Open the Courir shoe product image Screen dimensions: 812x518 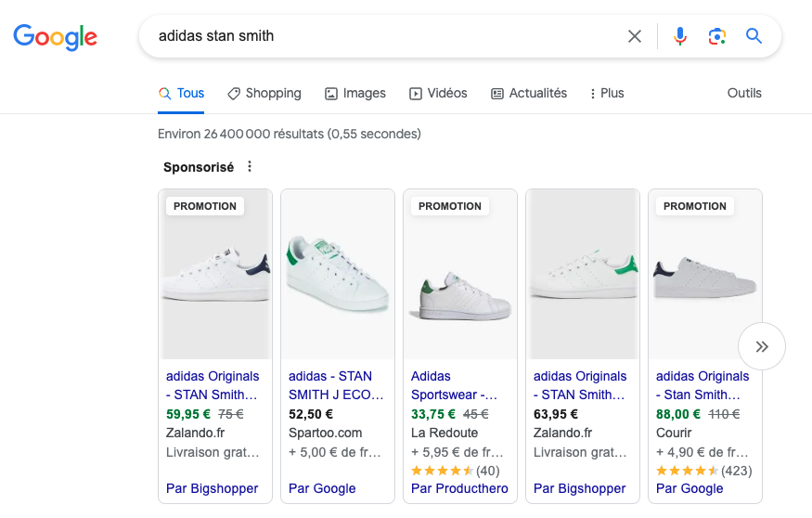705,276
